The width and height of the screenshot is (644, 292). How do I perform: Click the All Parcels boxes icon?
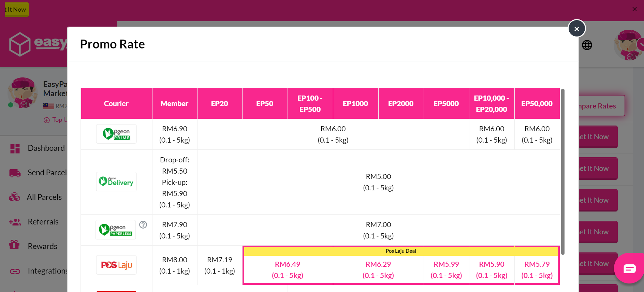[x=15, y=197]
